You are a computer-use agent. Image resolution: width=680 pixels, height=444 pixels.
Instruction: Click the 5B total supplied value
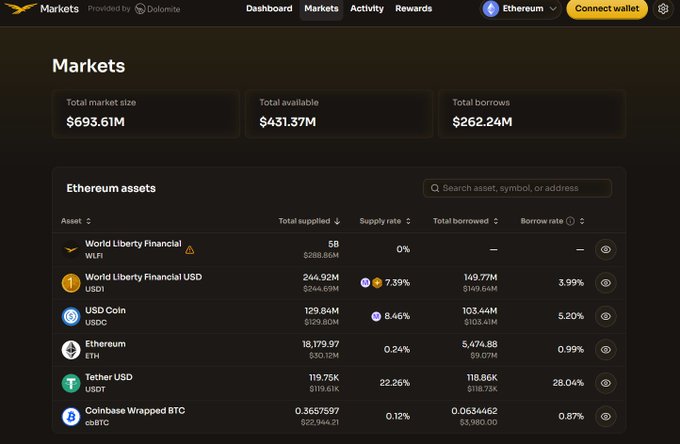click(333, 245)
